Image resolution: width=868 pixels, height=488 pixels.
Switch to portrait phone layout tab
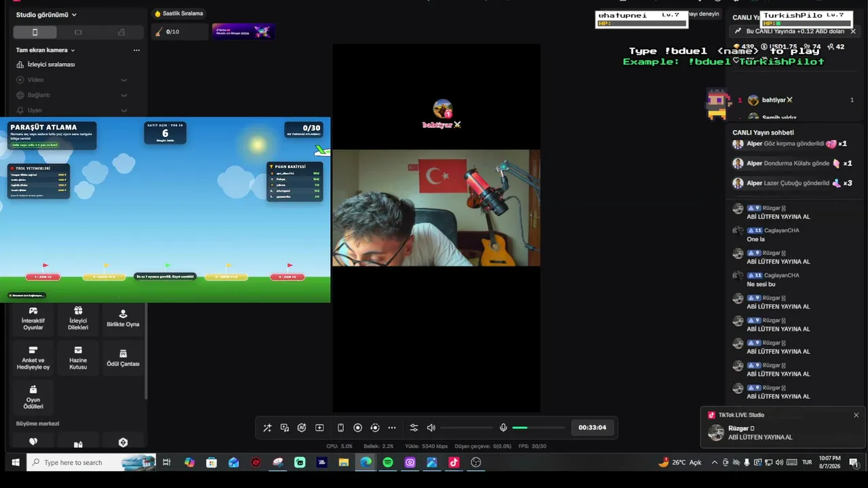click(35, 32)
